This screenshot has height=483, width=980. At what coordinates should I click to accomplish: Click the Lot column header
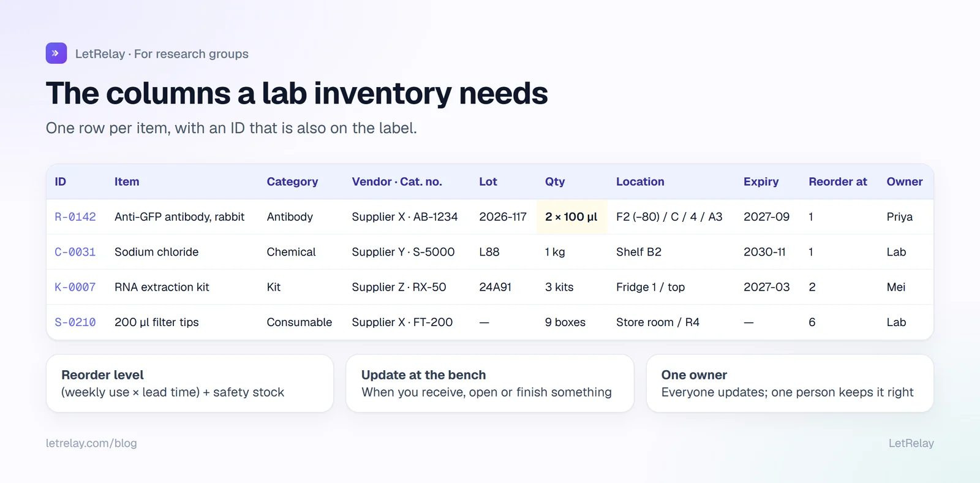[488, 181]
